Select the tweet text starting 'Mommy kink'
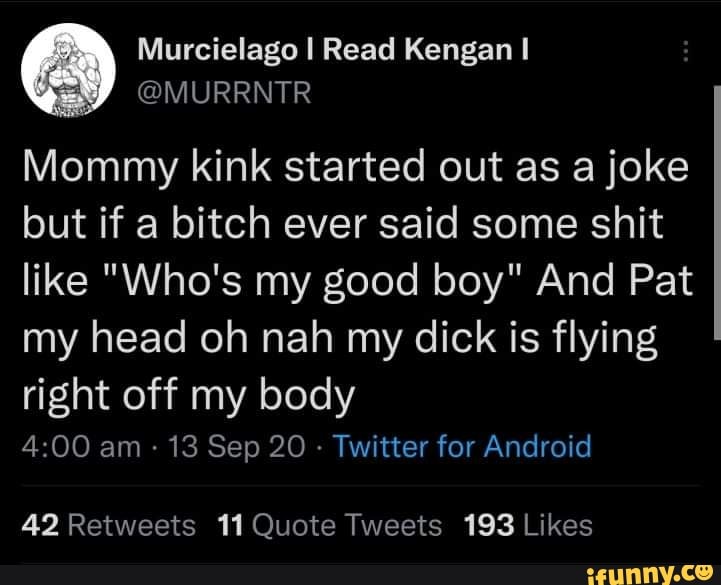721x585 pixels. [357, 281]
